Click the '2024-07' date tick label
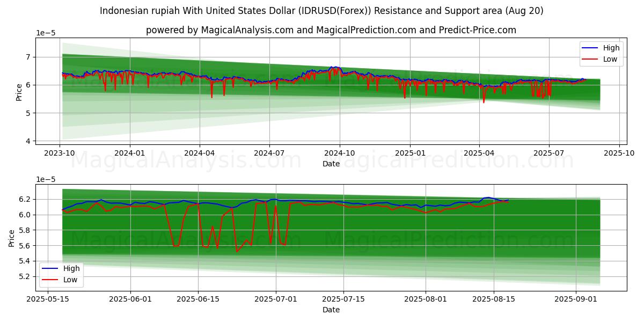Image resolution: width=644 pixels, height=322 pixels. (x=269, y=152)
